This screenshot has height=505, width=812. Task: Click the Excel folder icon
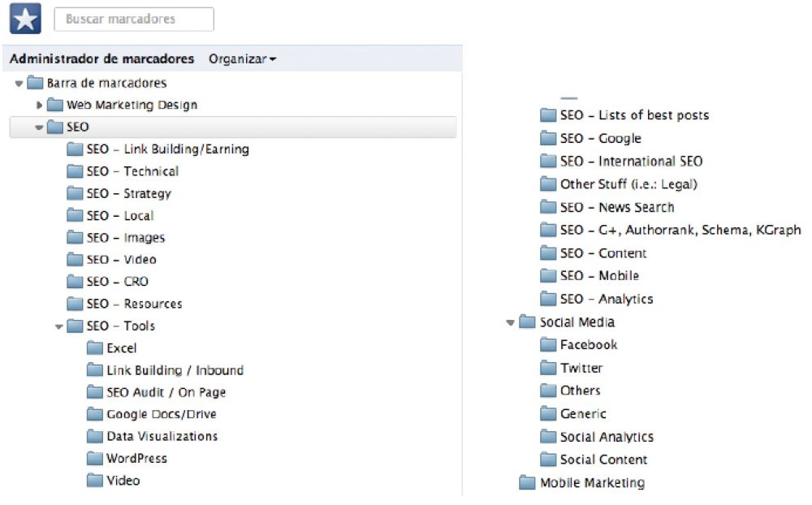96,348
